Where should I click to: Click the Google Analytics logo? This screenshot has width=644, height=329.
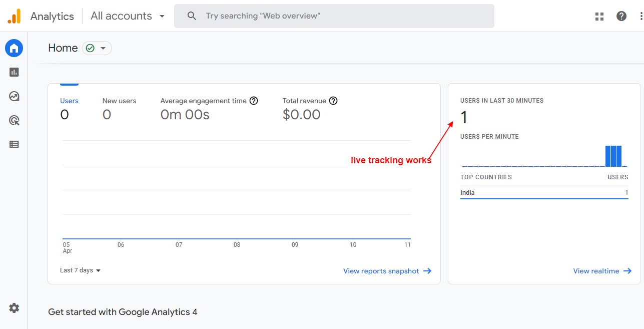click(x=14, y=16)
